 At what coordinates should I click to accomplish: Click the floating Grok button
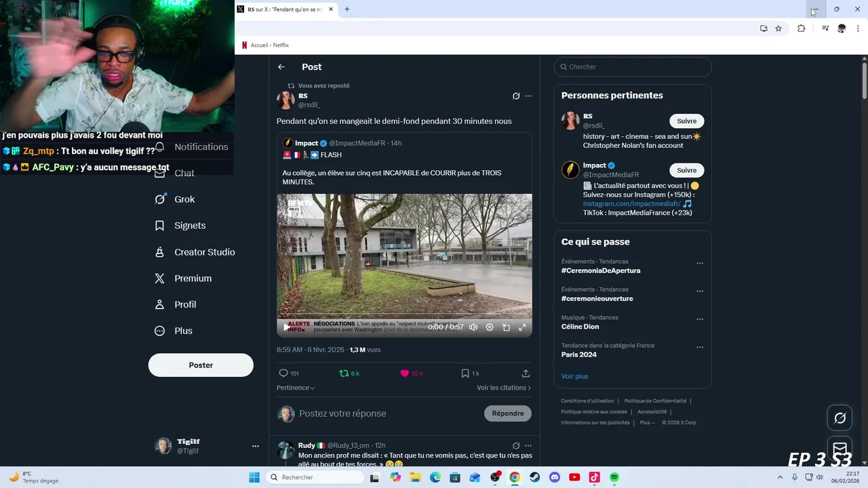[840, 418]
